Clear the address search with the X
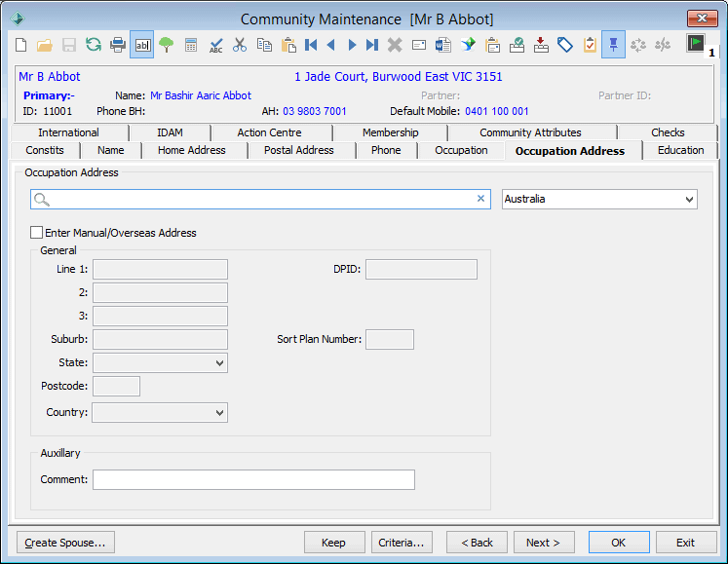The width and height of the screenshot is (728, 564). click(x=481, y=199)
